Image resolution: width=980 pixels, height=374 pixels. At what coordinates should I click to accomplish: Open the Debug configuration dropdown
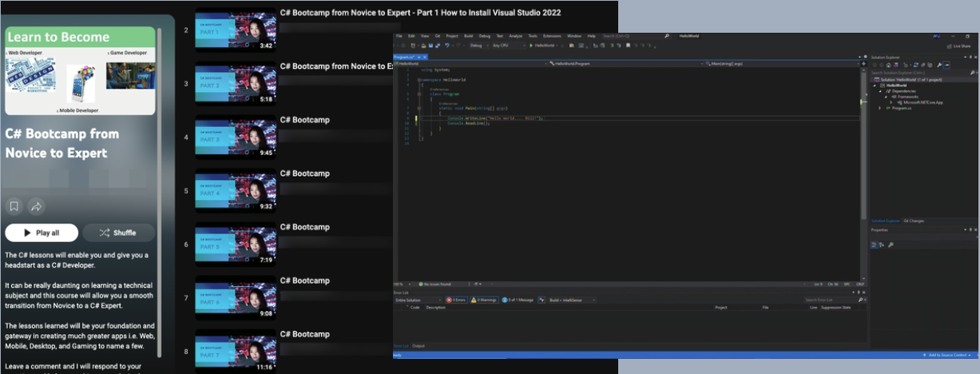pos(478,46)
